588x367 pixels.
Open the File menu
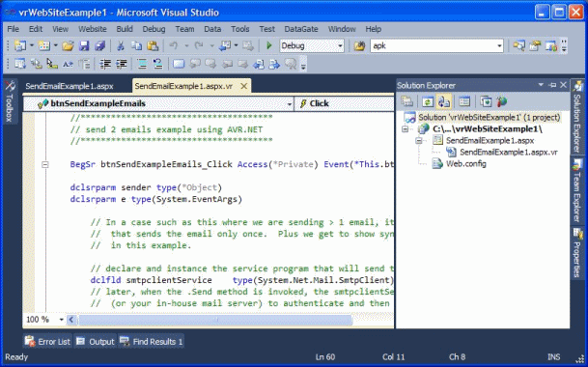(14, 29)
